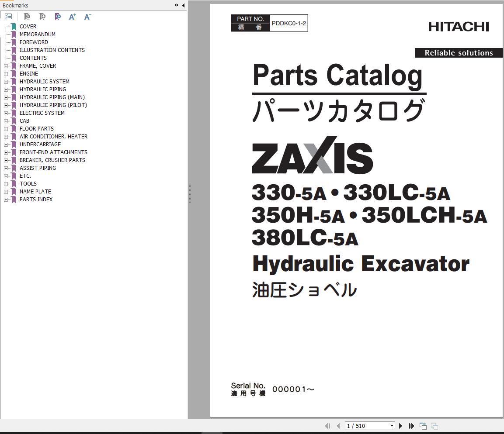The image size is (504, 434).
Task: Jump to the last page
Action: [x=411, y=426]
